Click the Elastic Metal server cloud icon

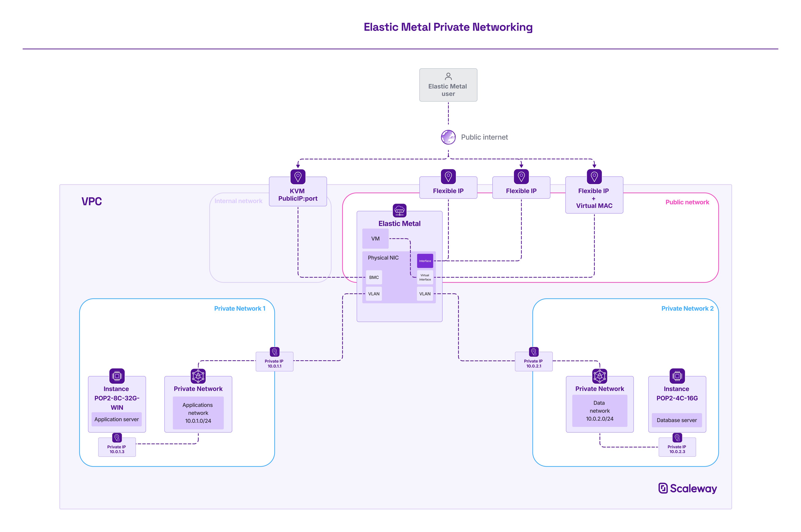pyautogui.click(x=399, y=210)
